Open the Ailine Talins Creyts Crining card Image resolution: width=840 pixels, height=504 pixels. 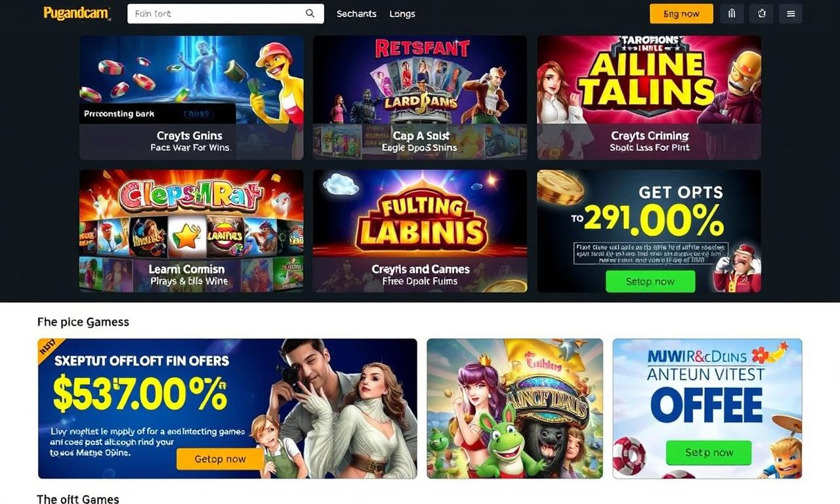click(x=649, y=98)
